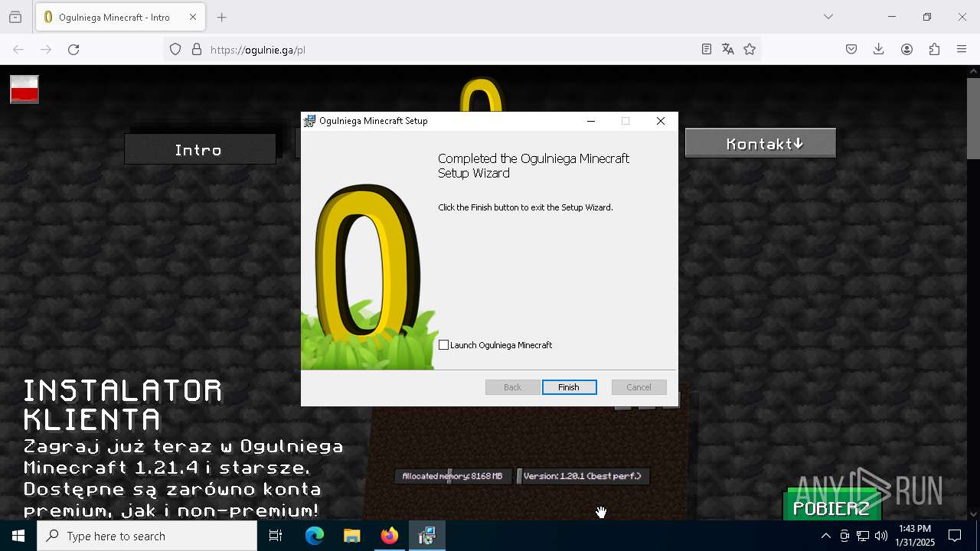Open the volume speaker tray icon
980x551 pixels.
(x=881, y=536)
